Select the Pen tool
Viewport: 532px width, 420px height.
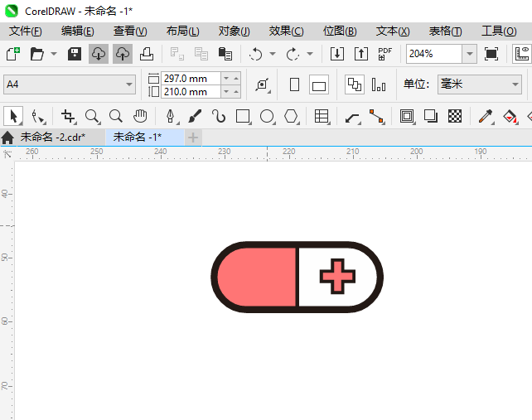(x=171, y=116)
